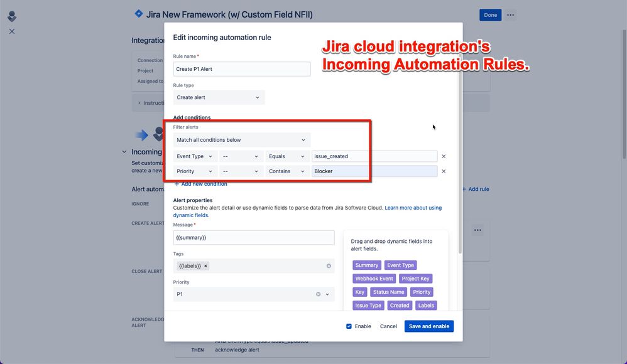This screenshot has width=627, height=364.
Task: Remove the Priority condition row
Action: click(444, 171)
